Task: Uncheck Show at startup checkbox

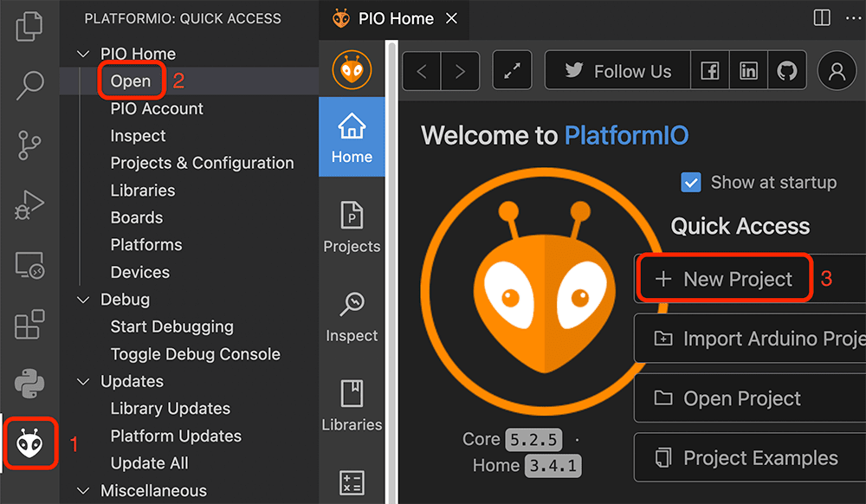Action: point(691,182)
